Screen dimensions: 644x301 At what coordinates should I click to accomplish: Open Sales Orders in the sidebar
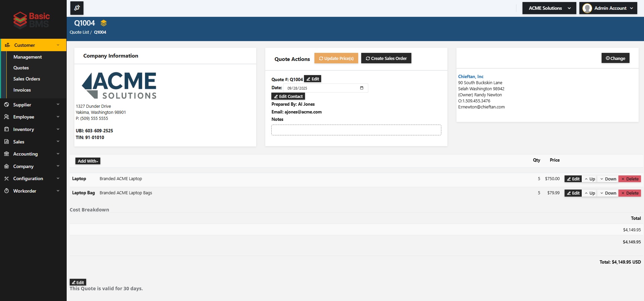[x=27, y=79]
